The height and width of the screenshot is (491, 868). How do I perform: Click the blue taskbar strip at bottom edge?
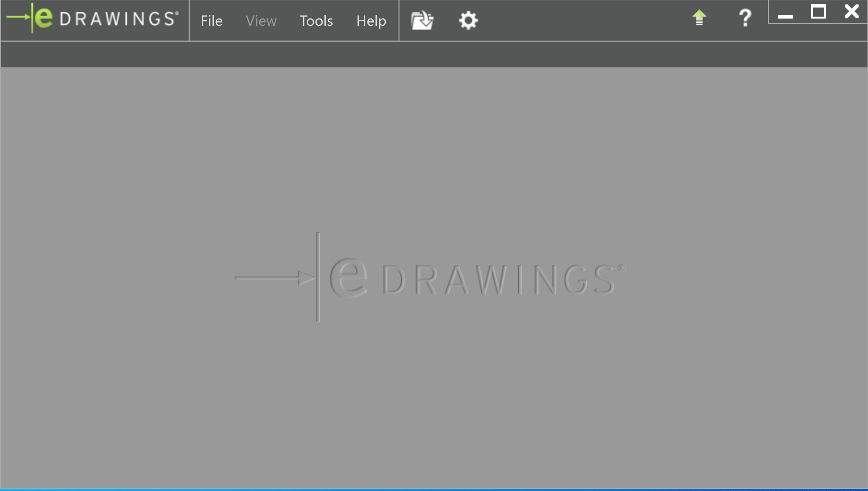(434, 490)
